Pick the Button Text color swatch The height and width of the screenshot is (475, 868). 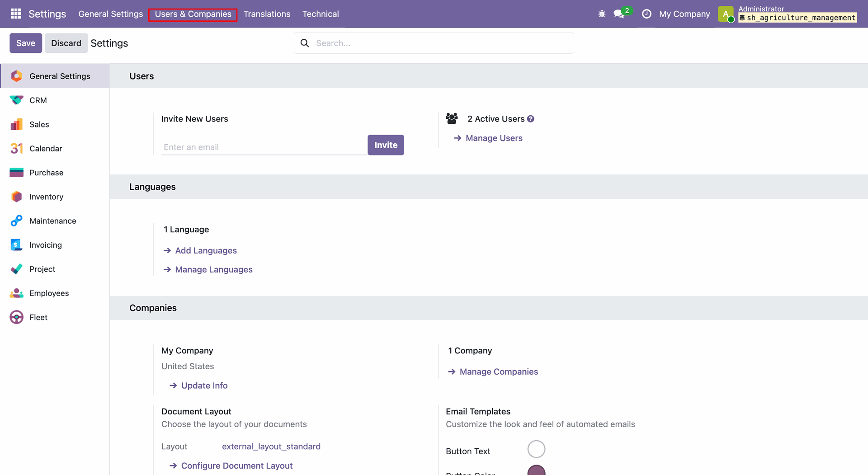536,449
